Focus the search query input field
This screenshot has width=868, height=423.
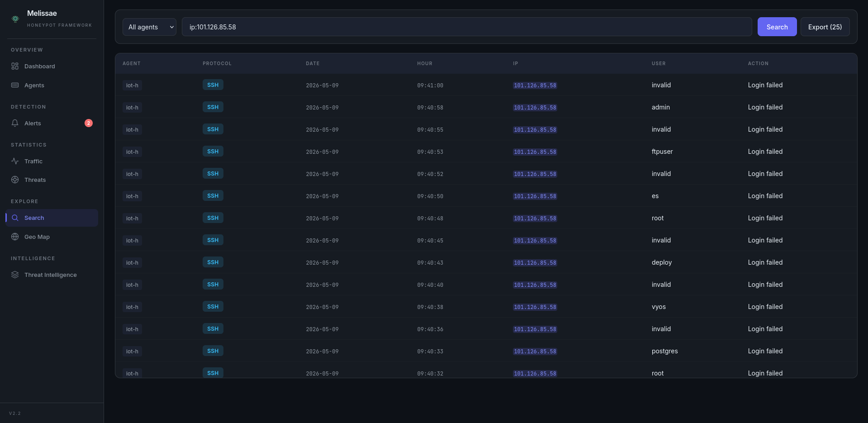467,27
